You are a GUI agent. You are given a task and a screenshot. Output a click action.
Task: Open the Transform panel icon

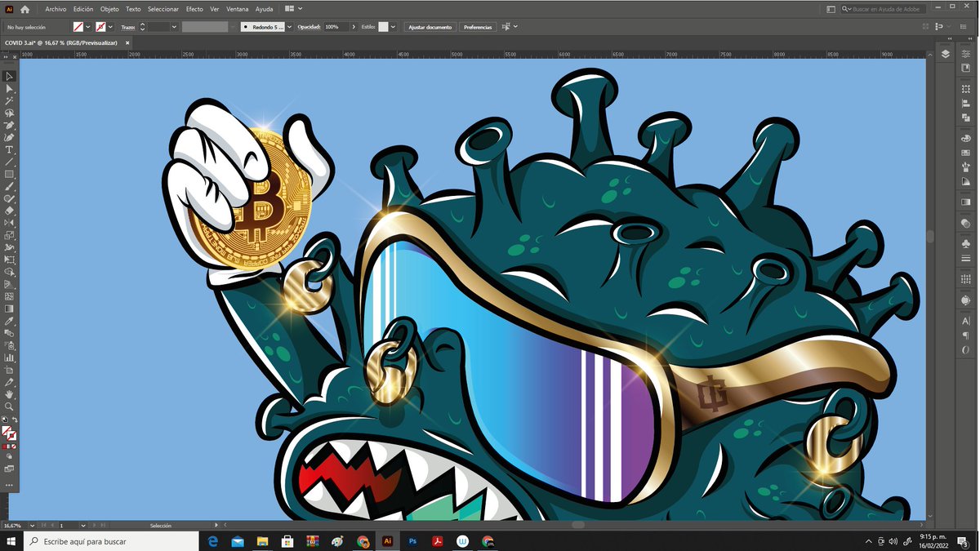966,89
